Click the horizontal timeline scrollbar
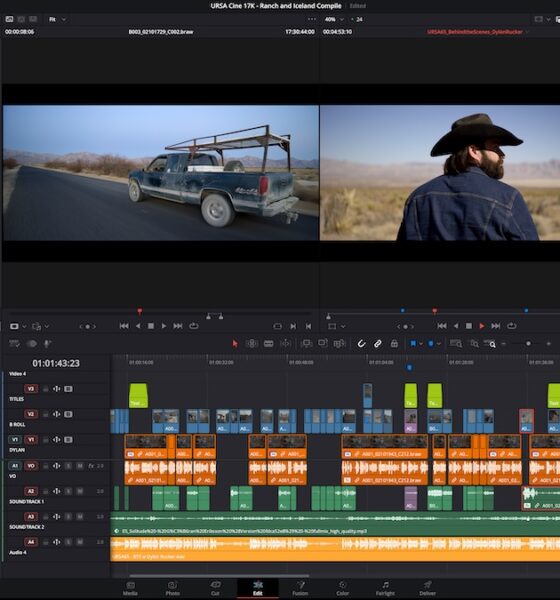Viewport: 560px width, 600px height. pos(219,575)
